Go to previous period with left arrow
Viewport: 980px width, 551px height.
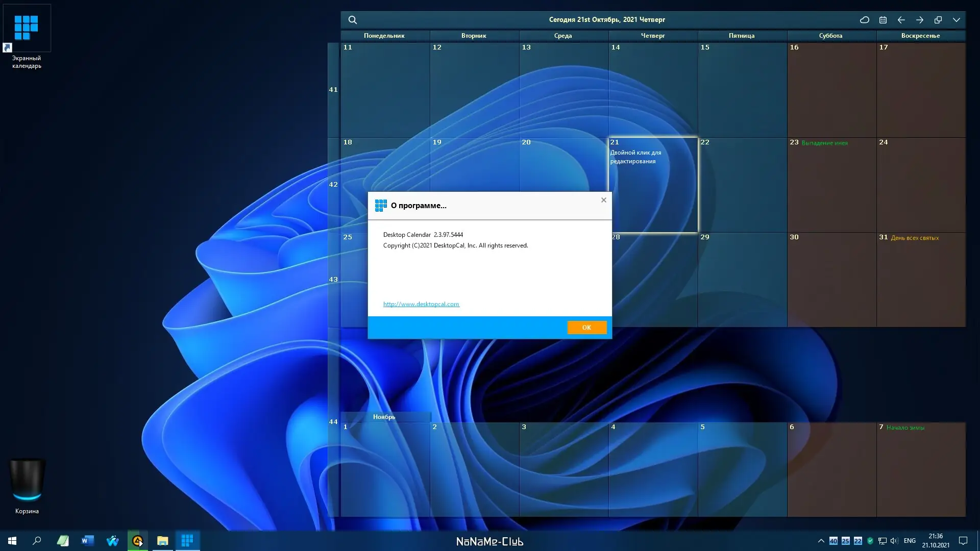click(x=901, y=20)
